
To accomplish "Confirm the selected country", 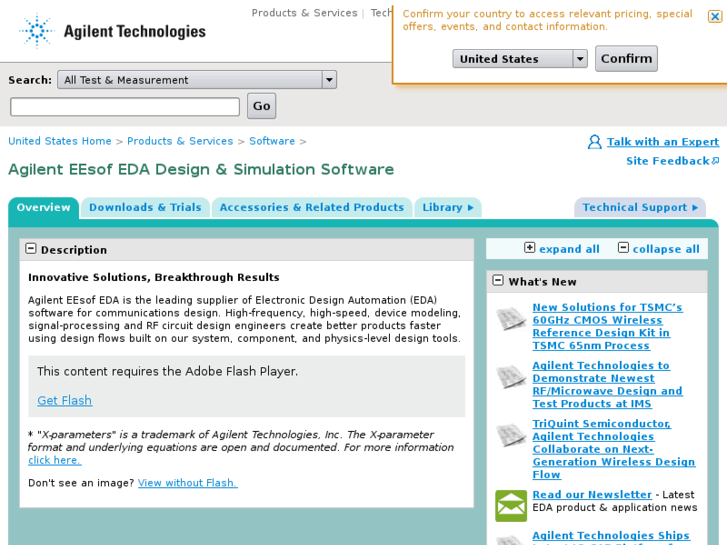I will pyautogui.click(x=626, y=58).
